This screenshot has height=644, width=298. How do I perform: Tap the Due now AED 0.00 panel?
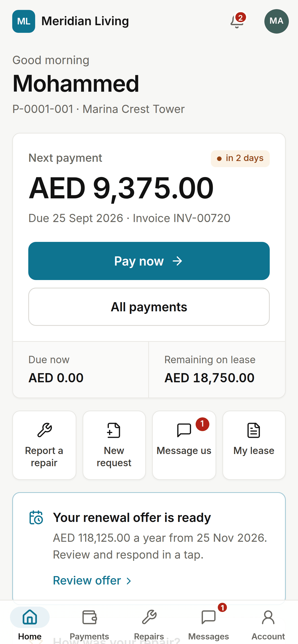click(81, 370)
